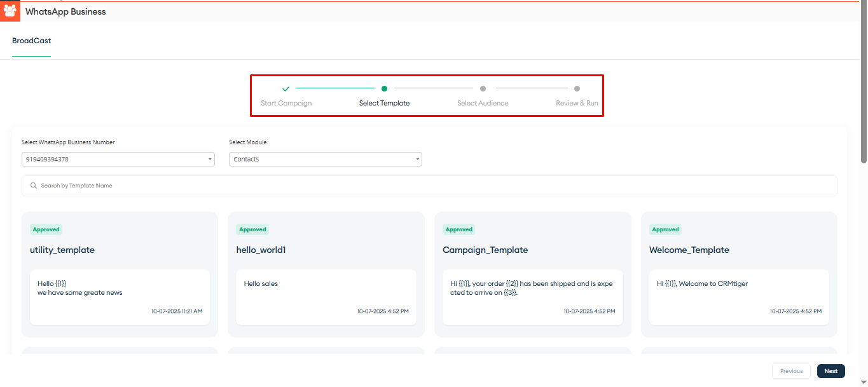Pick the Welcome_Template card
Screen dimensions: 868x387
739,274
